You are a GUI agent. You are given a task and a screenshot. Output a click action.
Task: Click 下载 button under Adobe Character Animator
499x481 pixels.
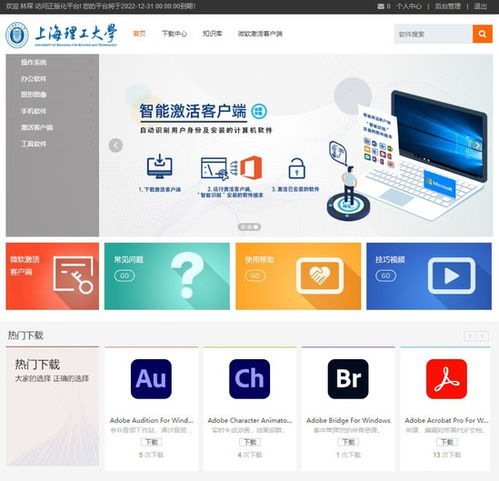[250, 442]
